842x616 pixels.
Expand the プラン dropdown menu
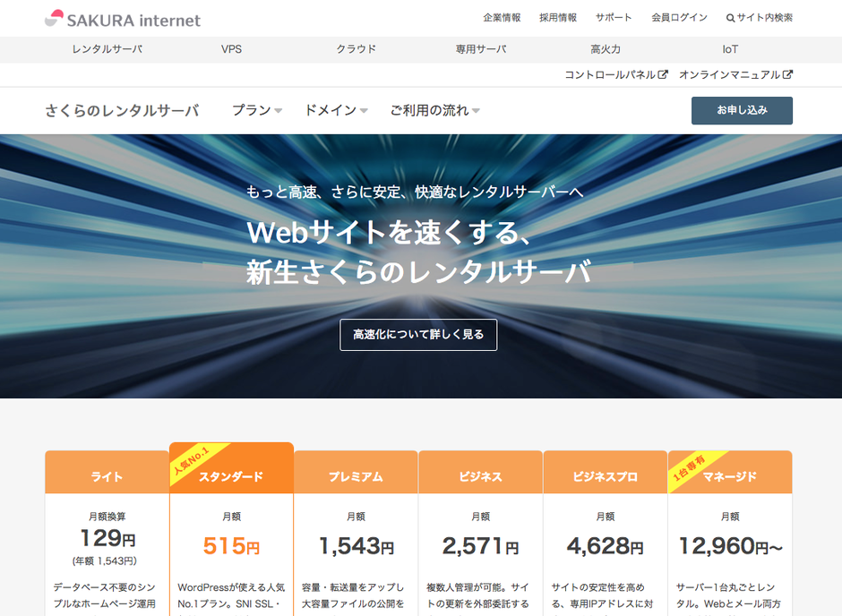[256, 111]
